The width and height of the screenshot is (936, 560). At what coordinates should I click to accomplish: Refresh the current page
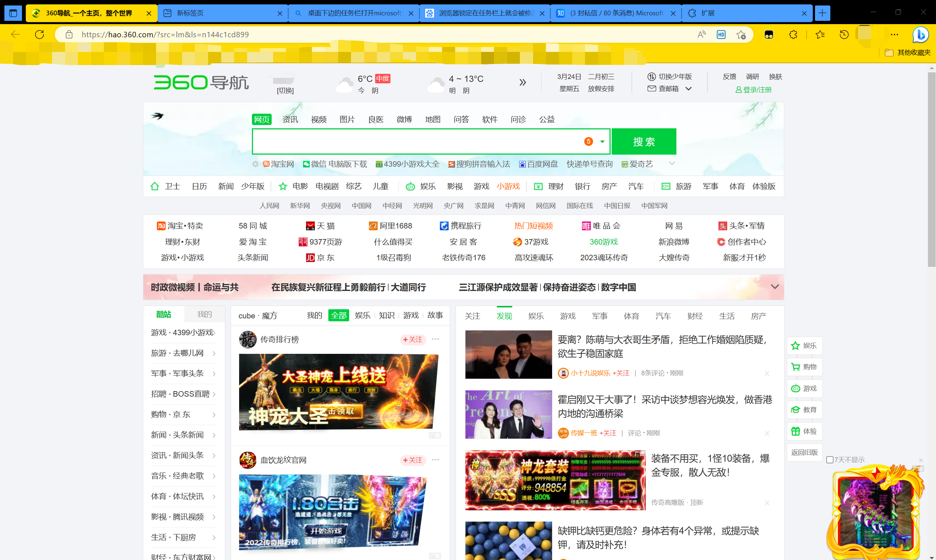point(39,35)
